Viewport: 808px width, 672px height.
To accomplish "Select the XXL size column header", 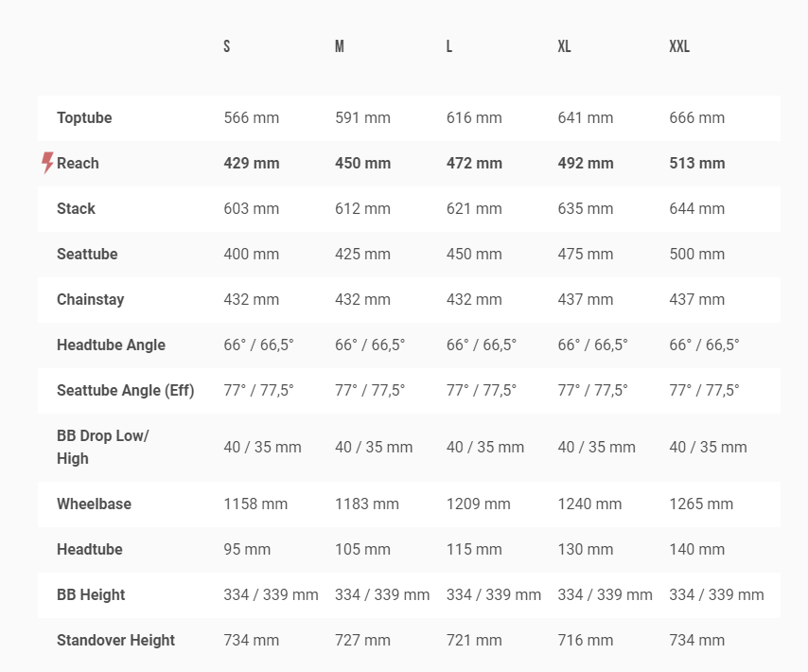I will pyautogui.click(x=679, y=46).
